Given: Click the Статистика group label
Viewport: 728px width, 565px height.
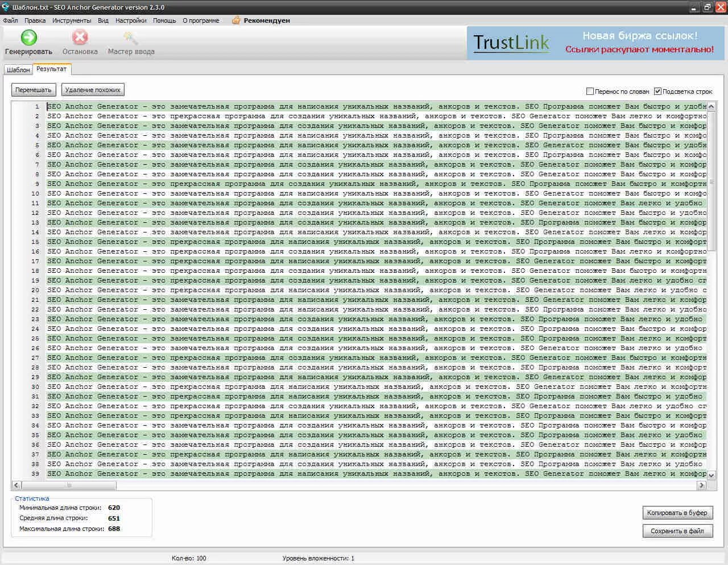Looking at the screenshot, I should point(32,498).
